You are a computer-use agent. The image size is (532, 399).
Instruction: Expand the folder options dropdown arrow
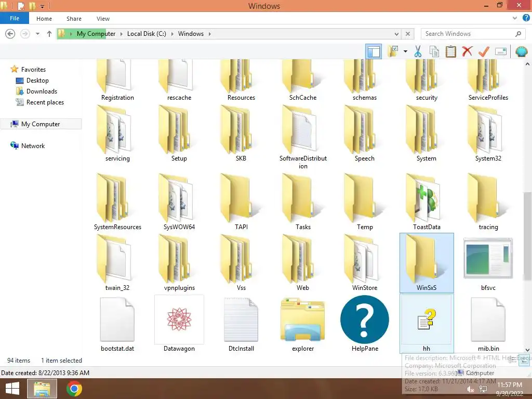point(405,51)
